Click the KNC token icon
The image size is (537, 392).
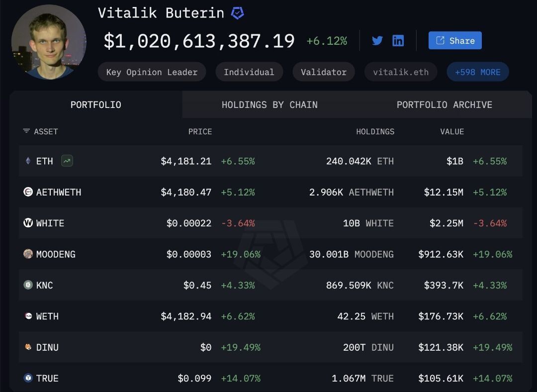[x=28, y=285]
